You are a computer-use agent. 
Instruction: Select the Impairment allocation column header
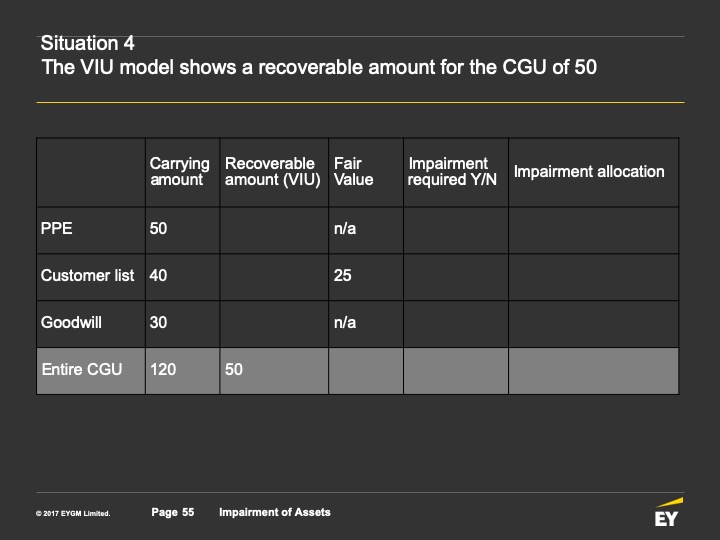(589, 171)
